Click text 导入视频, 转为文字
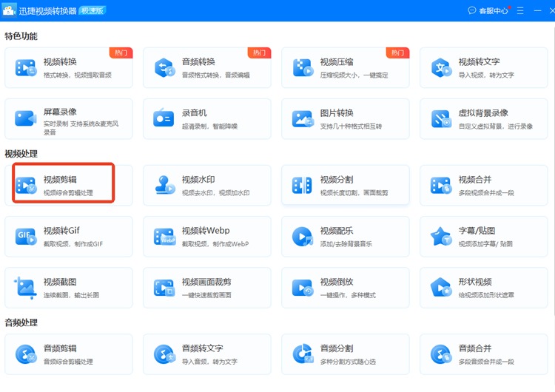Viewport: 555px width, 392px height. tap(486, 75)
